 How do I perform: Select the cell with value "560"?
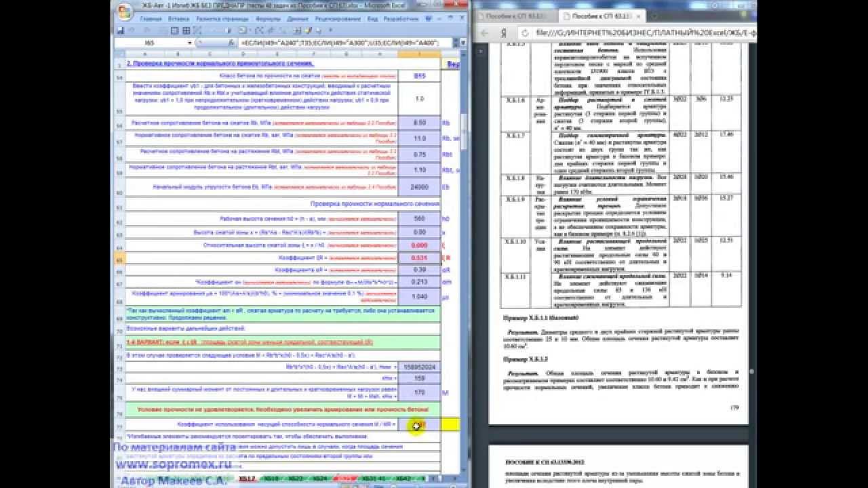[419, 219]
